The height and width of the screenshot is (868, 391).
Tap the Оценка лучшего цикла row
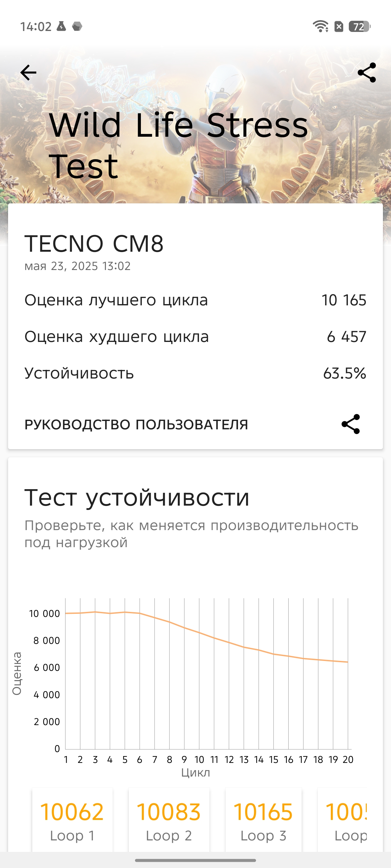pyautogui.click(x=195, y=300)
